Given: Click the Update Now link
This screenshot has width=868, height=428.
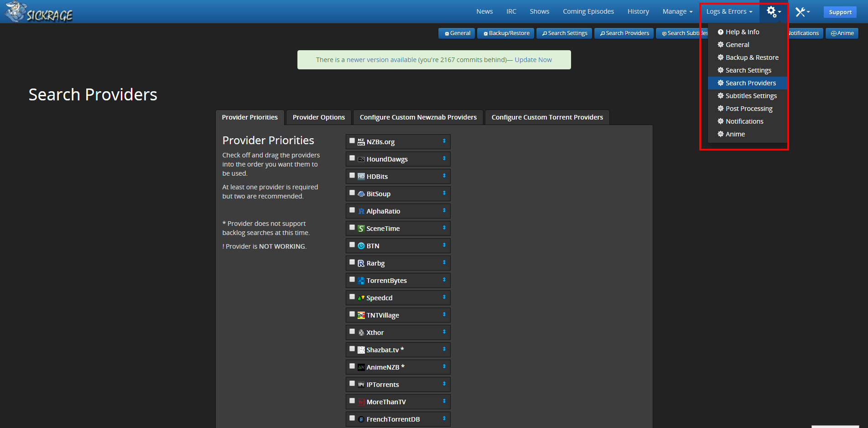Looking at the screenshot, I should pyautogui.click(x=533, y=60).
